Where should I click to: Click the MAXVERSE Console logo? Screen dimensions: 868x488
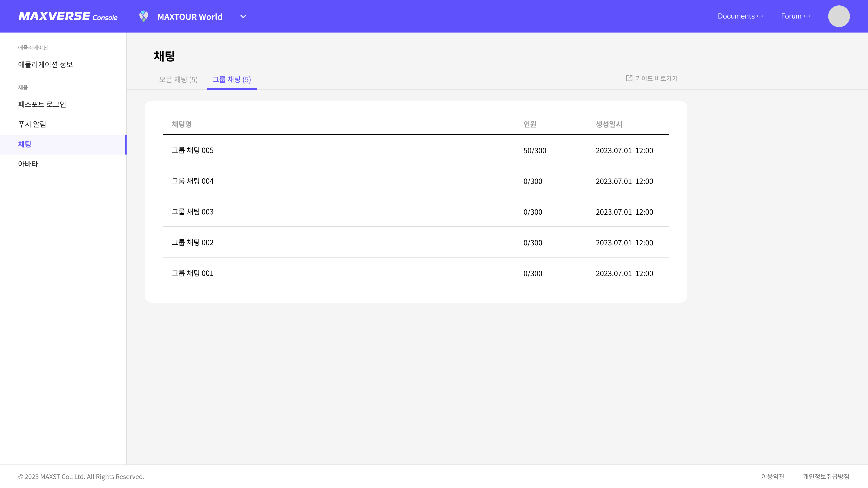pyautogui.click(x=68, y=16)
